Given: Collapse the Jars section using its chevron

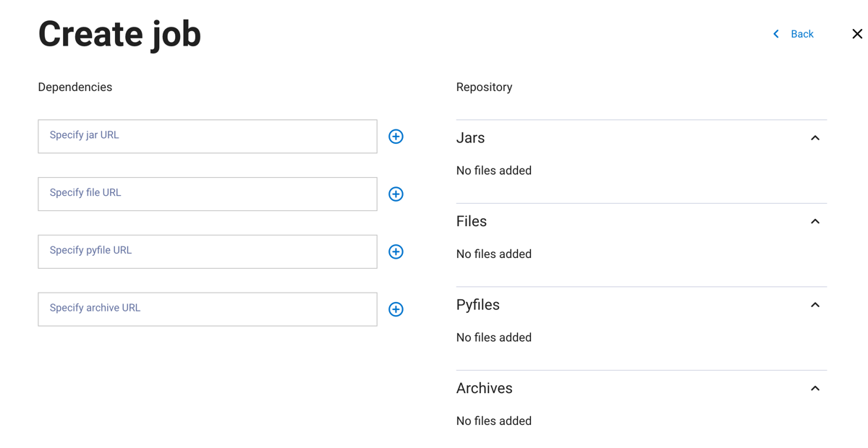Looking at the screenshot, I should point(814,138).
